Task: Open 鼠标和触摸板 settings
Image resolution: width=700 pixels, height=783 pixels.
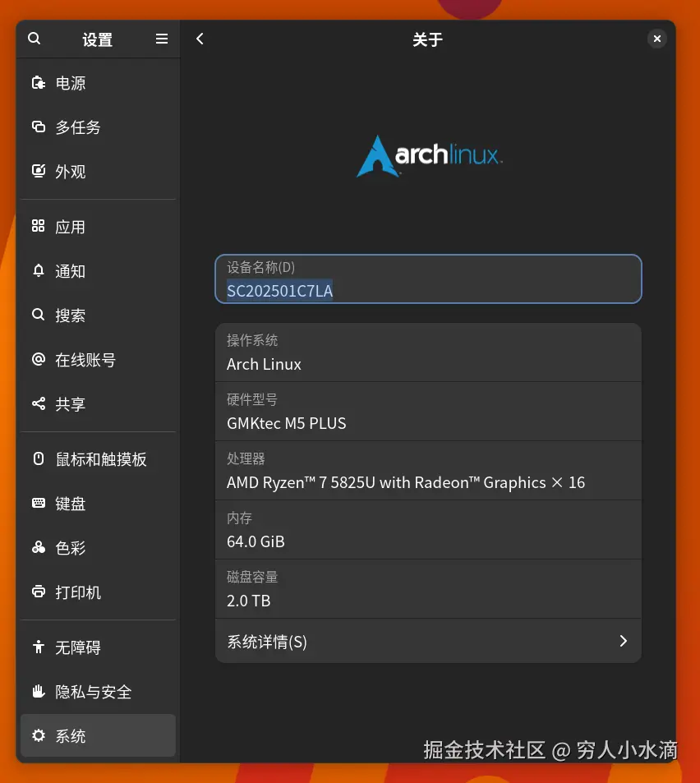Action: (98, 459)
